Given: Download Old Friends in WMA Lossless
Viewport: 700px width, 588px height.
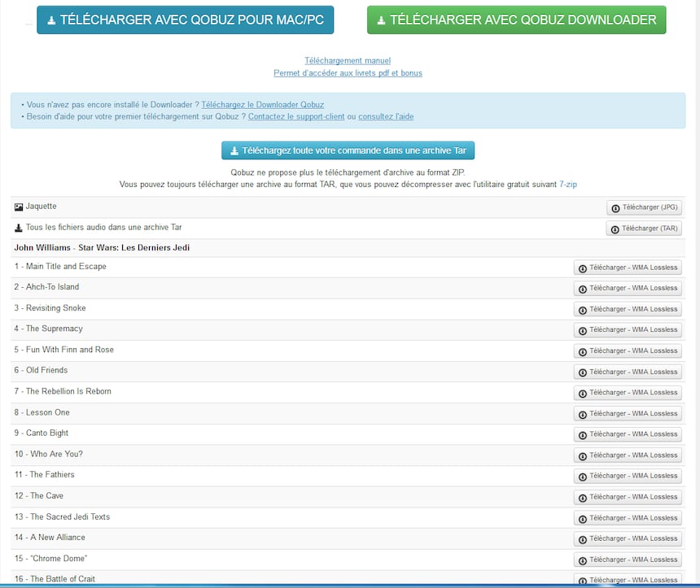Looking at the screenshot, I should click(x=628, y=372).
